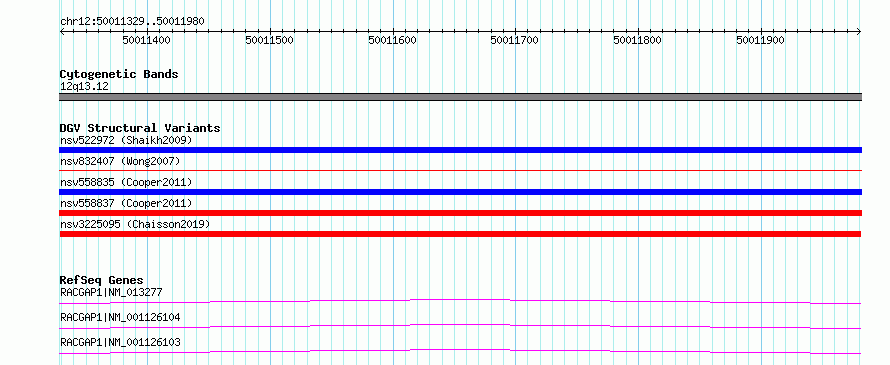This screenshot has height=365, width=890.
Task: Click the 50011600 ruler position label
Action: 392,40
